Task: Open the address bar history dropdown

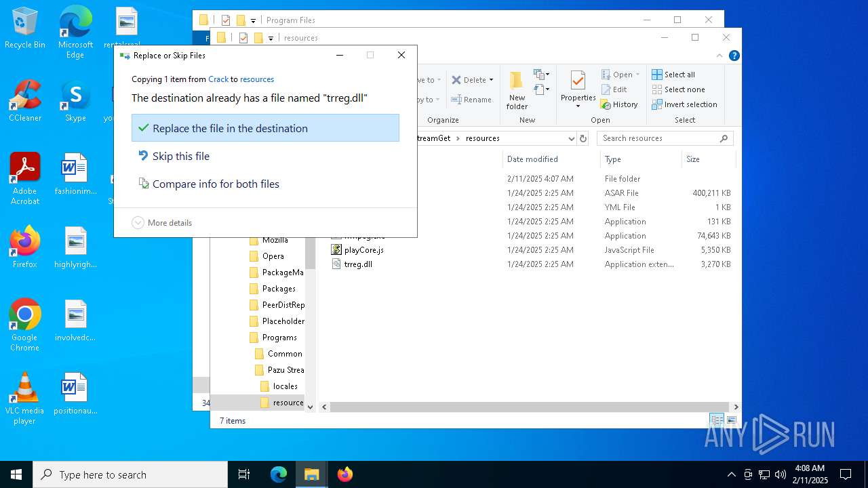Action: click(x=571, y=138)
